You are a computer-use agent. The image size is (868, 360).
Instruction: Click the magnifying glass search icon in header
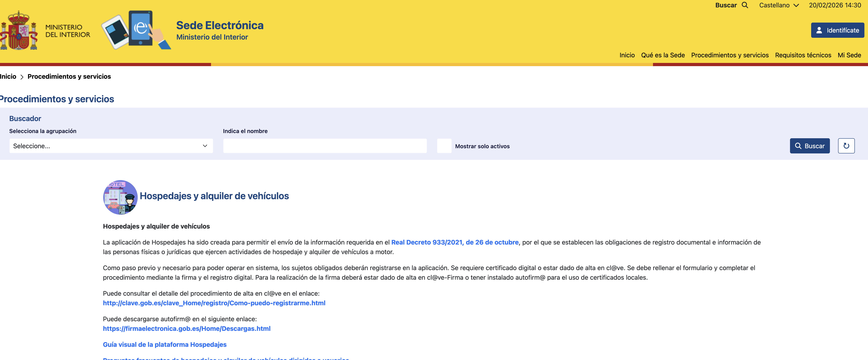[745, 5]
